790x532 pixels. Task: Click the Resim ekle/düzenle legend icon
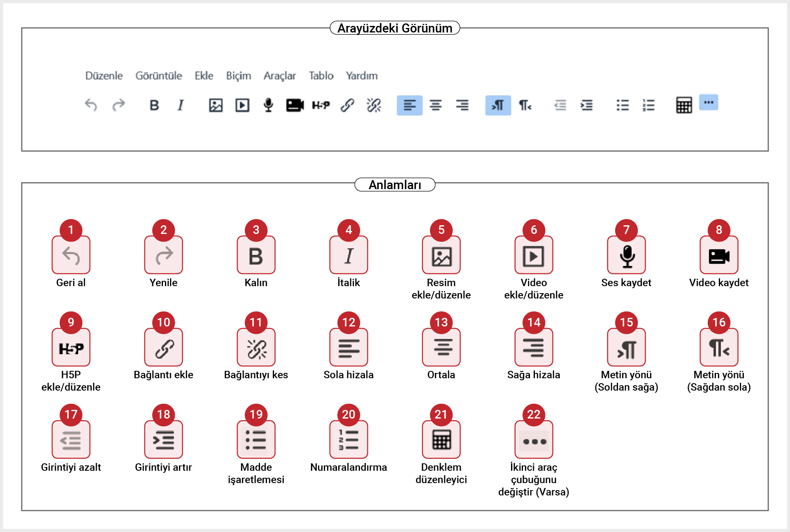coord(441,255)
